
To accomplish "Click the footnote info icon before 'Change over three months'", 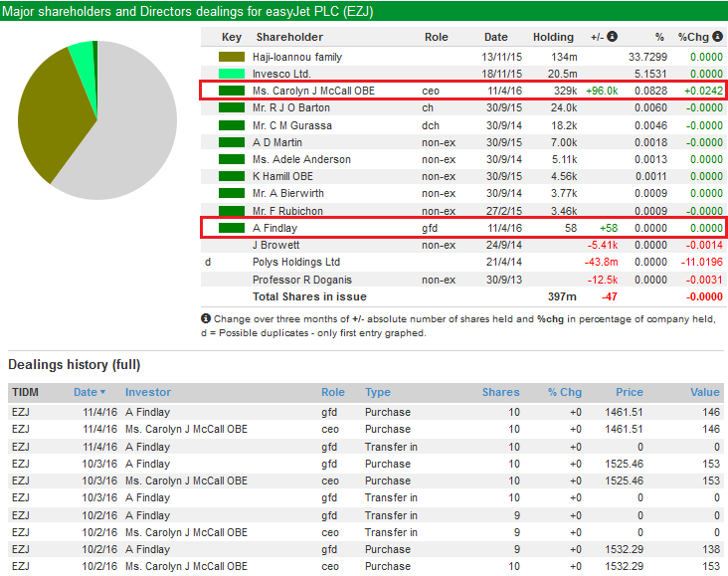I will point(206,318).
